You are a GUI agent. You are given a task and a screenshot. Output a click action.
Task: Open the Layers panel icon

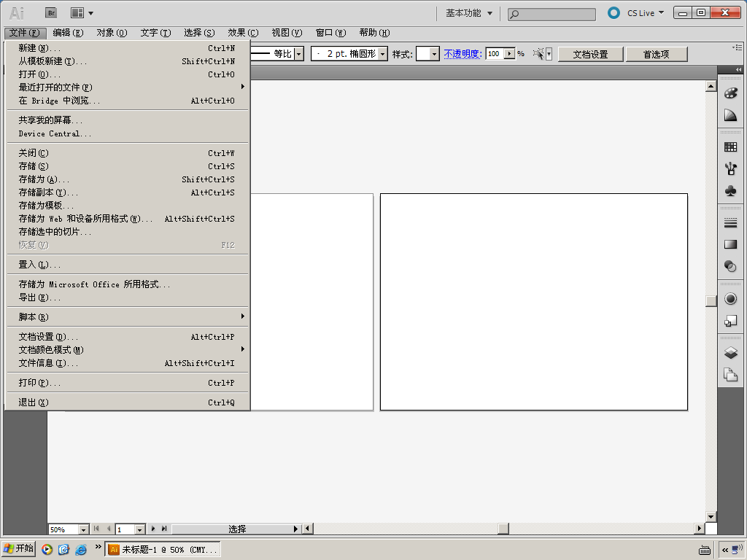[x=730, y=353]
